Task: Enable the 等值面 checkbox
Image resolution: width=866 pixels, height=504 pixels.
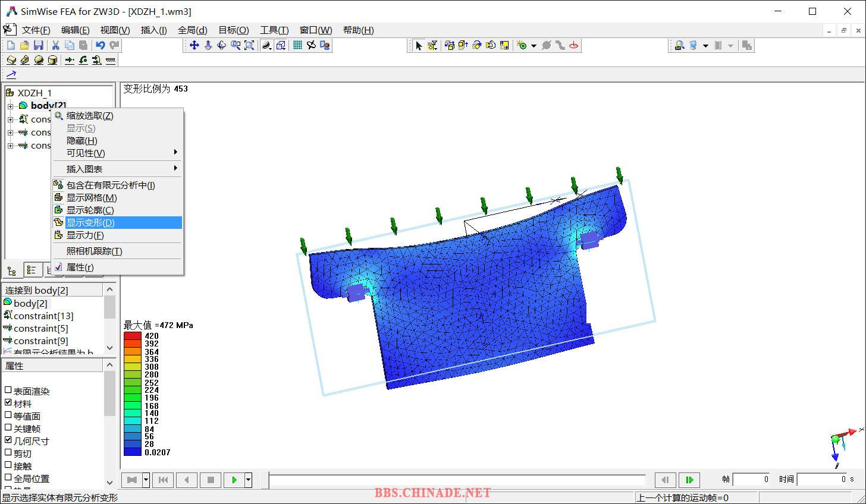Action: tap(8, 415)
